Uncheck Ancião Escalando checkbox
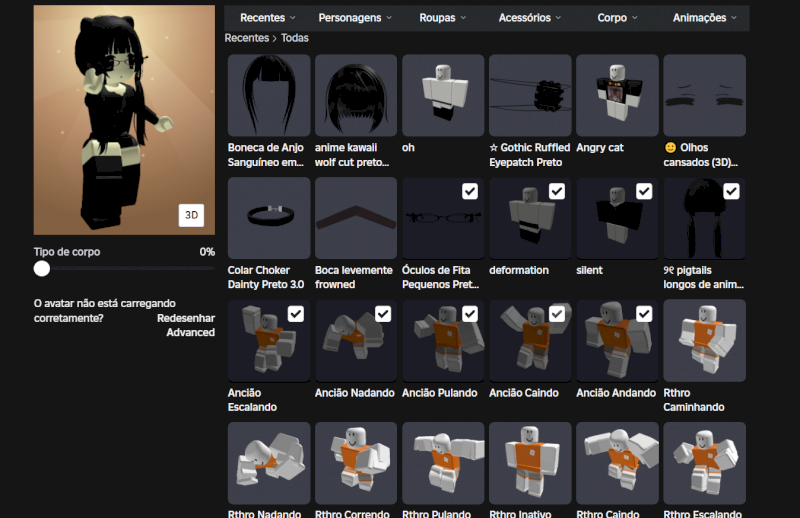This screenshot has height=518, width=800. pos(296,314)
